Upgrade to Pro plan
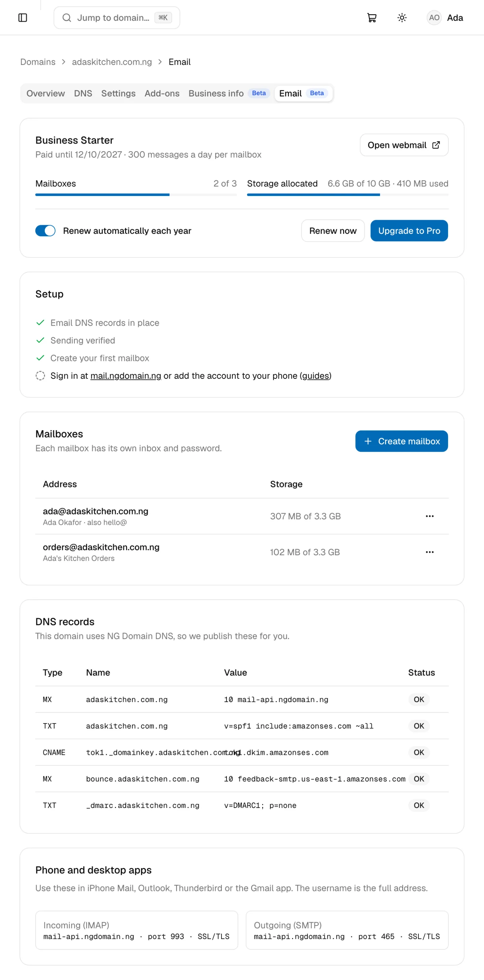 (409, 231)
